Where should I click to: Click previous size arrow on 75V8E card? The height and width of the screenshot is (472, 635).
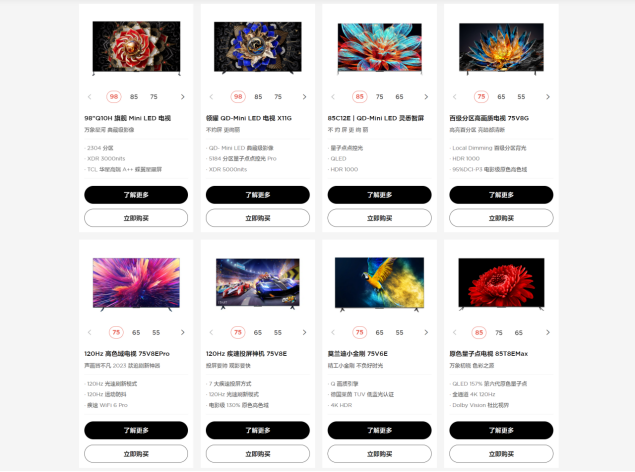(211, 332)
